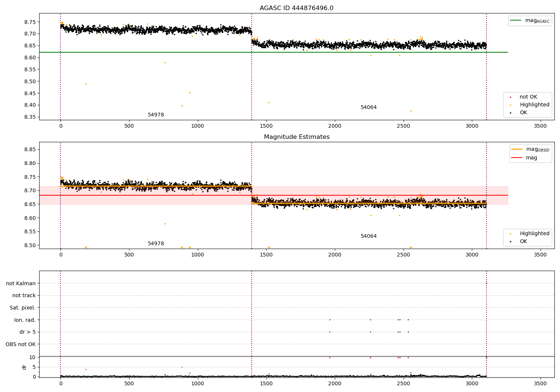Screen dimensions: 560x392
Task: Click the green mag AGASC horizontal line
Action: click(x=274, y=52)
